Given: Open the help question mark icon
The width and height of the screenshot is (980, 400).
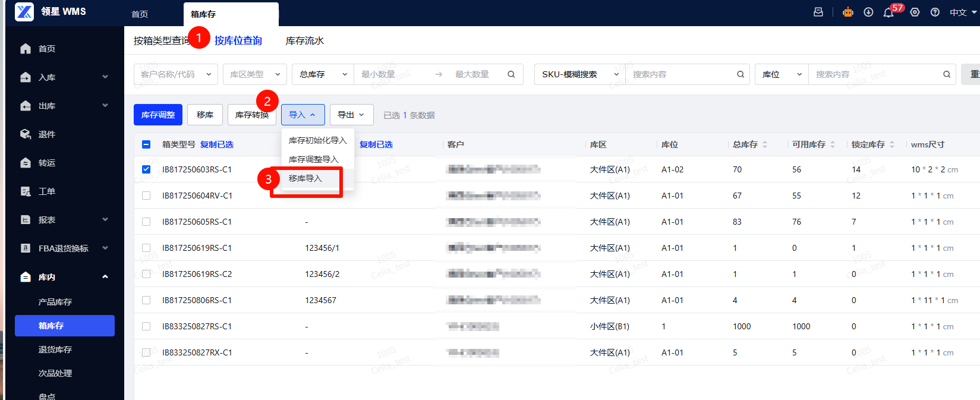Looking at the screenshot, I should 935,12.
